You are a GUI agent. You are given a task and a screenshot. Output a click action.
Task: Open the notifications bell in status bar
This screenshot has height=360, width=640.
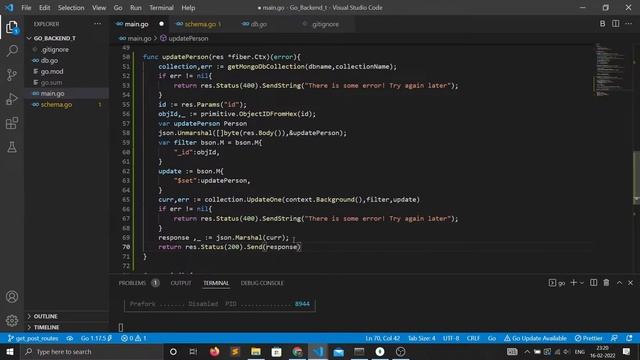click(629, 338)
